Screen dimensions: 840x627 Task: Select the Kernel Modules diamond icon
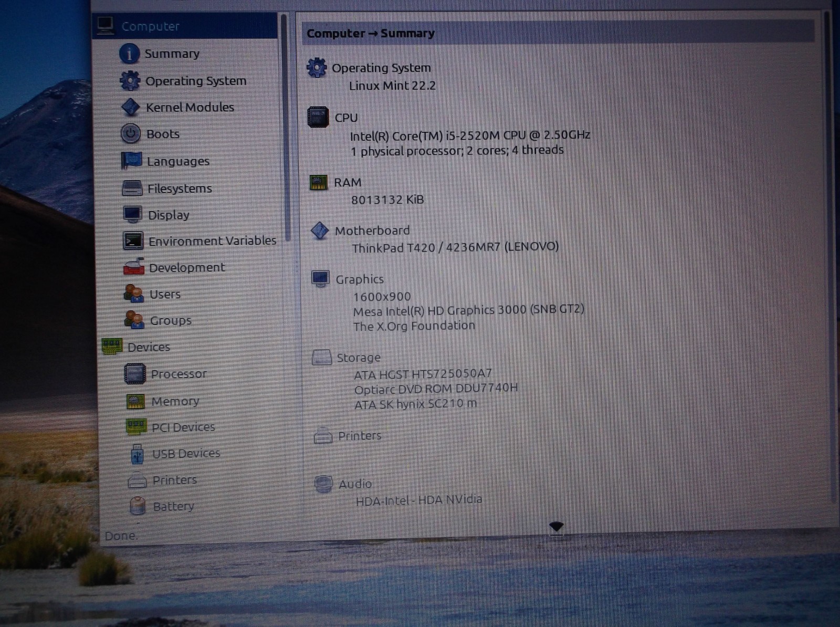(130, 107)
